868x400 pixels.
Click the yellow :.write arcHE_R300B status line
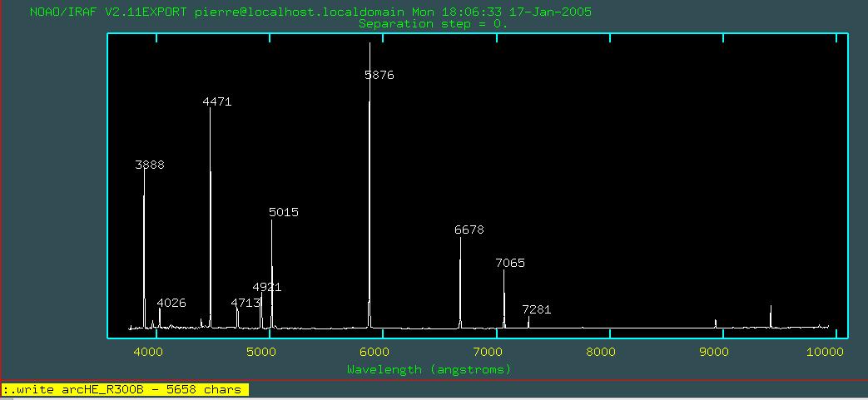[x=125, y=389]
